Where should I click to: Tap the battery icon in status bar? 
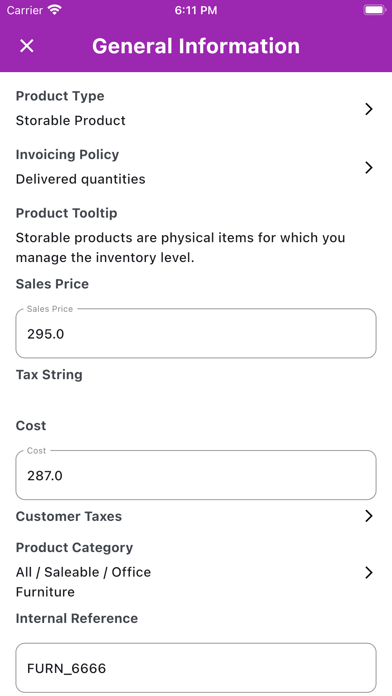374,10
